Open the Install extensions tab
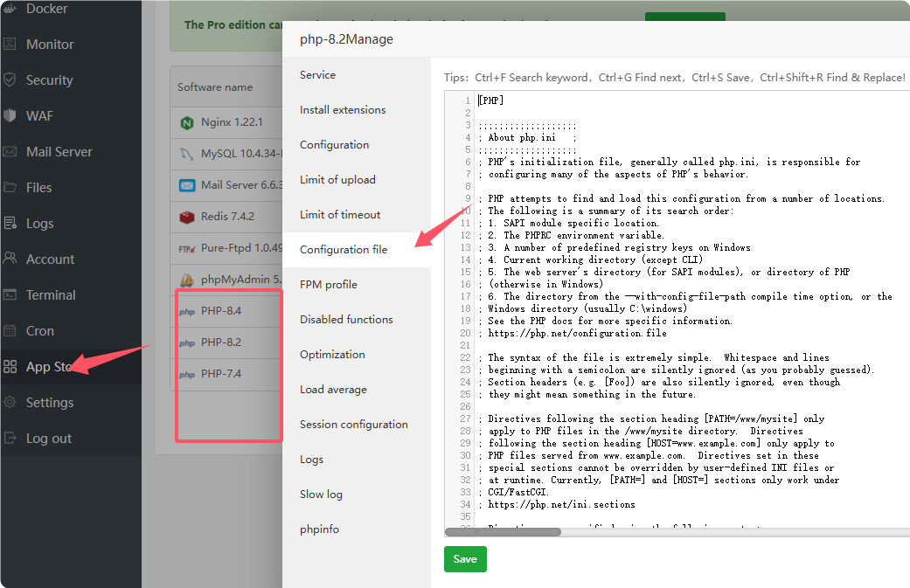The image size is (910, 588). click(357, 109)
